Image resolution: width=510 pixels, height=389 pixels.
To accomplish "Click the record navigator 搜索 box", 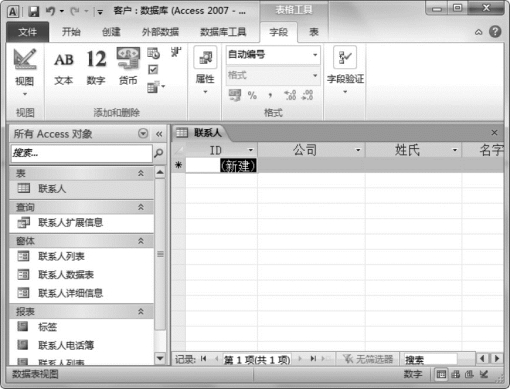I will point(430,359).
